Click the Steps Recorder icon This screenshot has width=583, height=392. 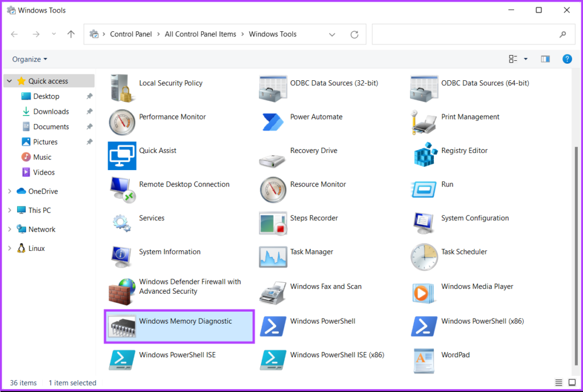click(x=273, y=223)
